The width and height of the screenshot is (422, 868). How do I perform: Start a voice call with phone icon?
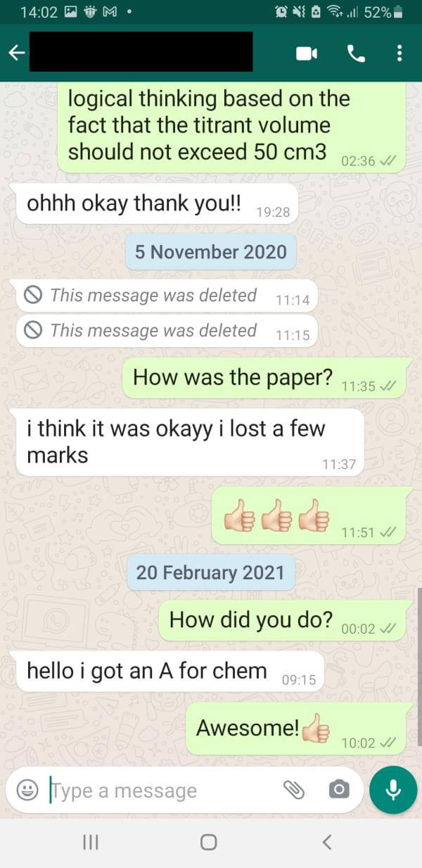click(x=357, y=53)
